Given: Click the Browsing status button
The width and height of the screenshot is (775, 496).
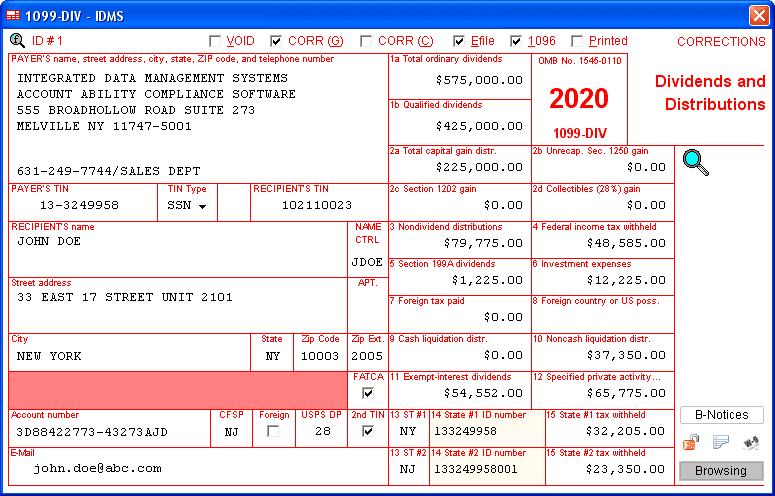Looking at the screenshot, I should tap(722, 471).
